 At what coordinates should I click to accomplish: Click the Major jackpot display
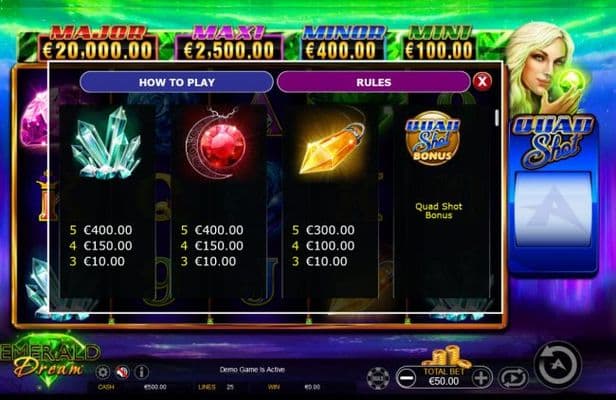click(98, 44)
